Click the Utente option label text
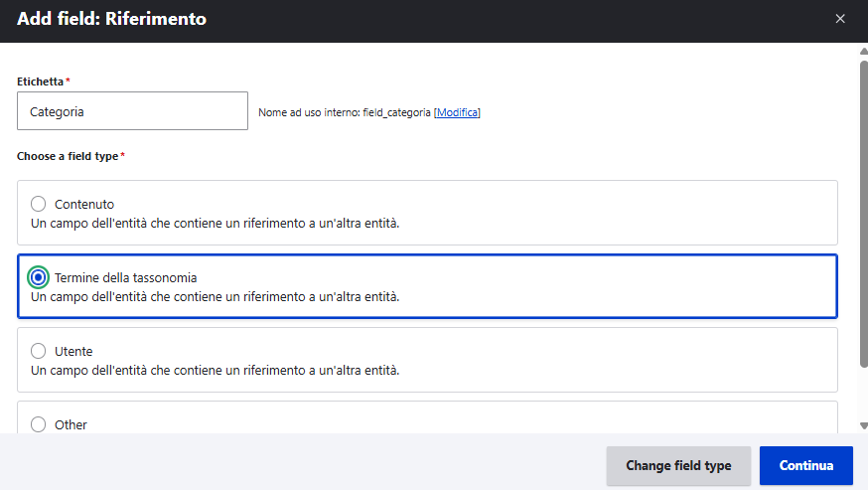The width and height of the screenshot is (868, 490). pos(73,351)
